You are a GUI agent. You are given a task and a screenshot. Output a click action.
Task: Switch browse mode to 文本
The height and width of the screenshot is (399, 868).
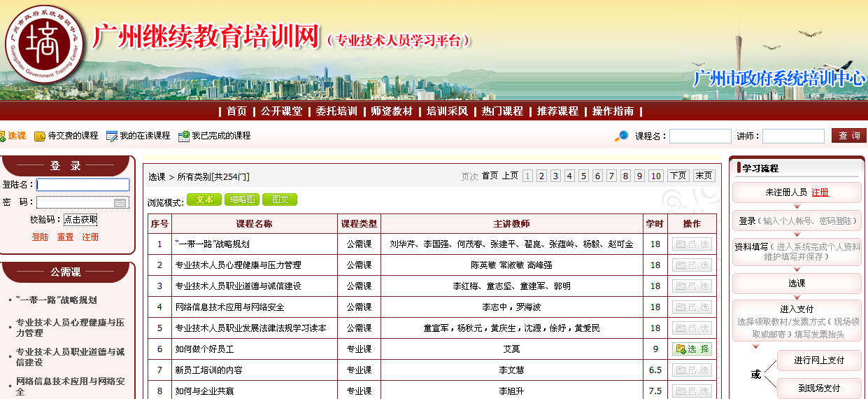(x=204, y=199)
